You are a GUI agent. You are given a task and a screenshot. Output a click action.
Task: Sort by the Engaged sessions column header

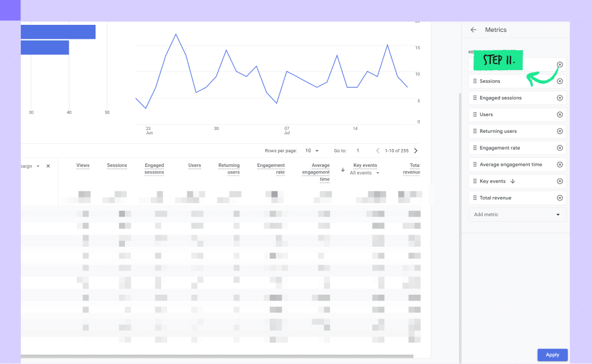(154, 169)
